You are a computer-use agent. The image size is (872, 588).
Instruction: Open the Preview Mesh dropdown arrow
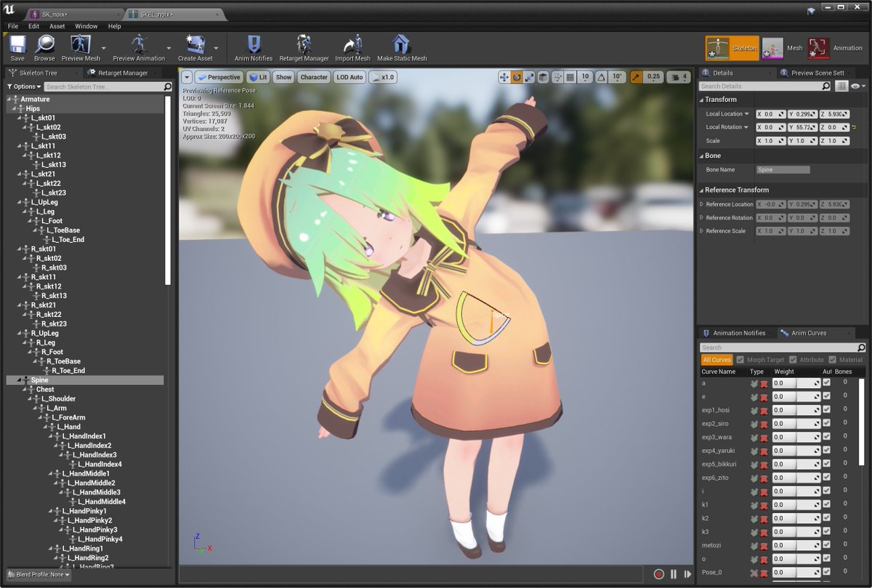click(x=105, y=49)
